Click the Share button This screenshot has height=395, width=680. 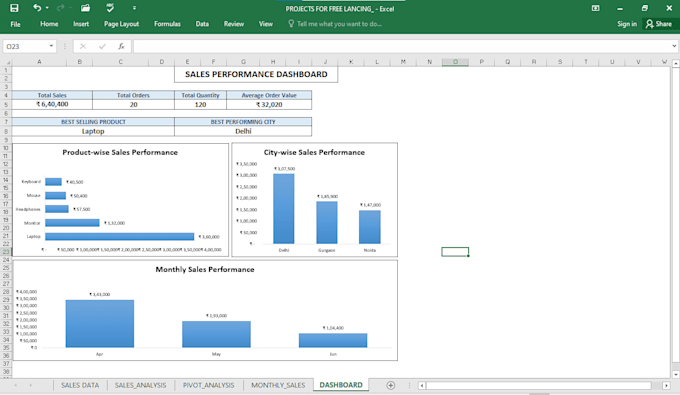tap(658, 24)
